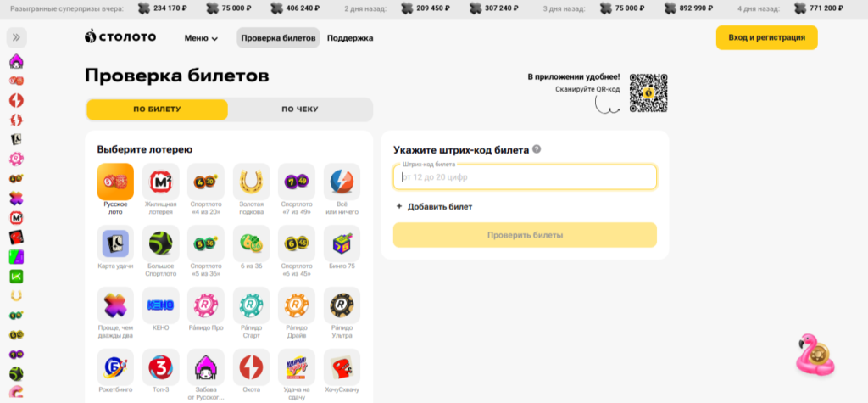Click the Столото logo
This screenshot has height=403, width=868.
(x=120, y=36)
